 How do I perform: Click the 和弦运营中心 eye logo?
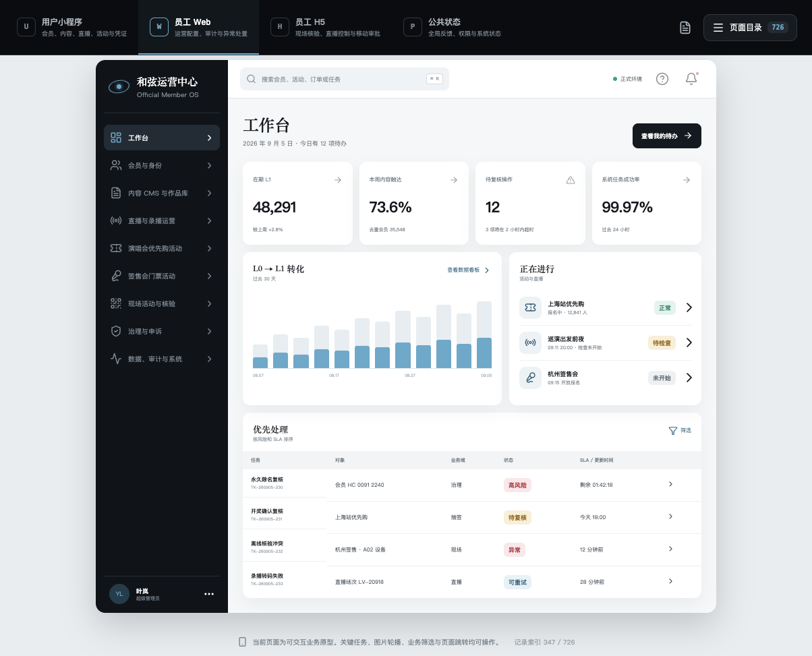click(119, 86)
